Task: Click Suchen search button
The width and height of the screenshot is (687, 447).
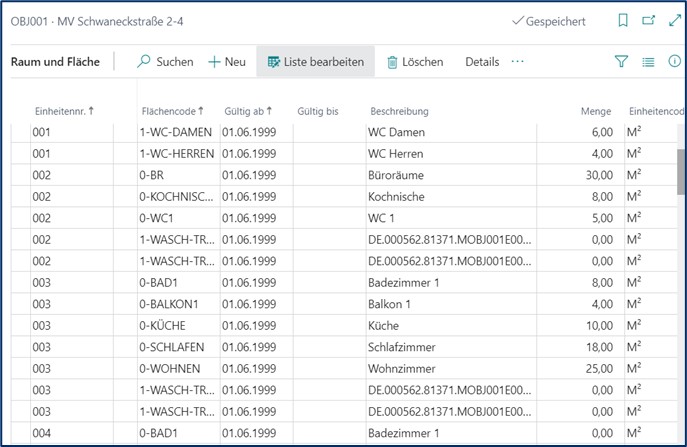Action: (x=165, y=62)
